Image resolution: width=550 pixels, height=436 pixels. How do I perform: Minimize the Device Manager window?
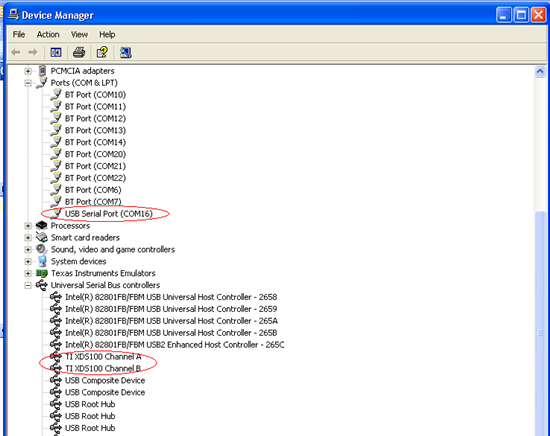(504, 15)
